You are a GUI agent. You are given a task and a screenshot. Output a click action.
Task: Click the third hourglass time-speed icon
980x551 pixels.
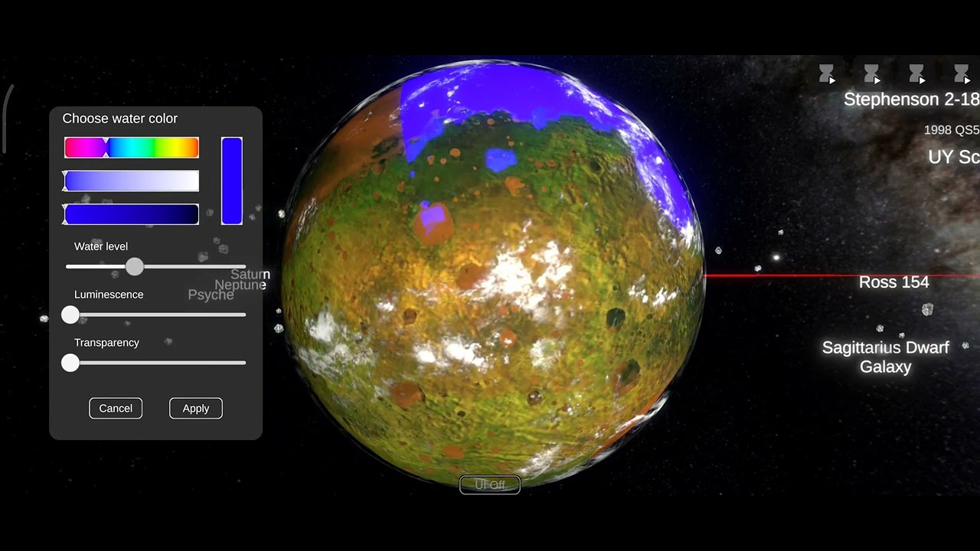point(916,74)
